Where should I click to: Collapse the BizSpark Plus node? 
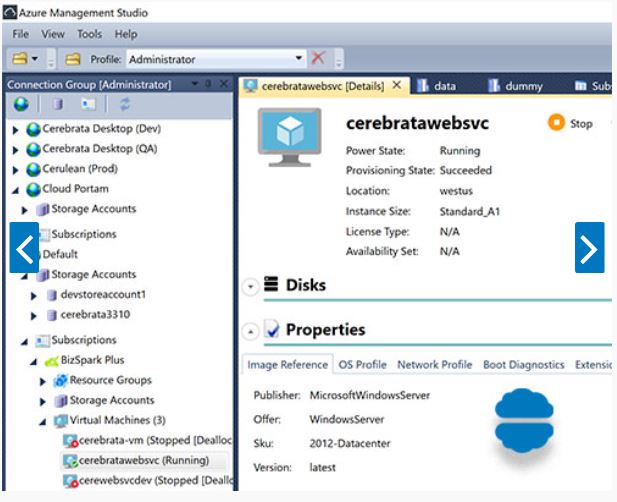tap(33, 361)
